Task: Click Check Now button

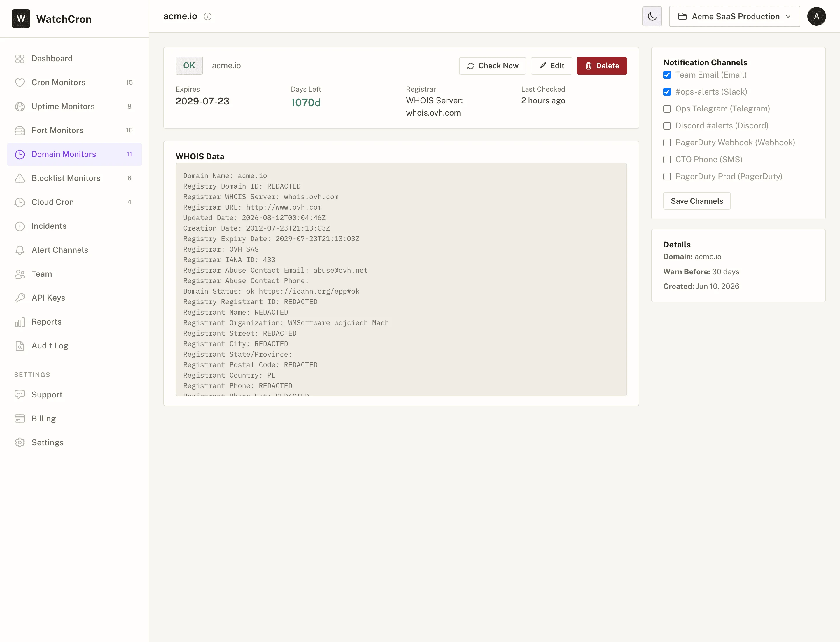Action: 492,66
